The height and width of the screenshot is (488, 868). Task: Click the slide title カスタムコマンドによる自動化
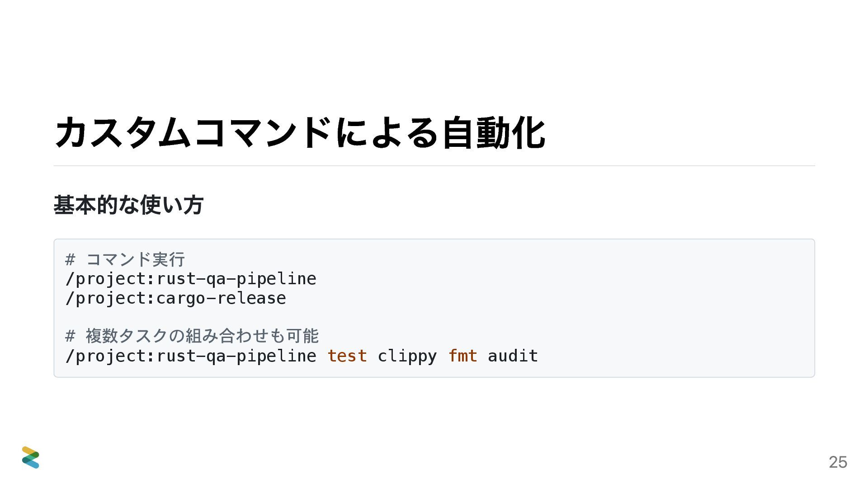coord(300,132)
